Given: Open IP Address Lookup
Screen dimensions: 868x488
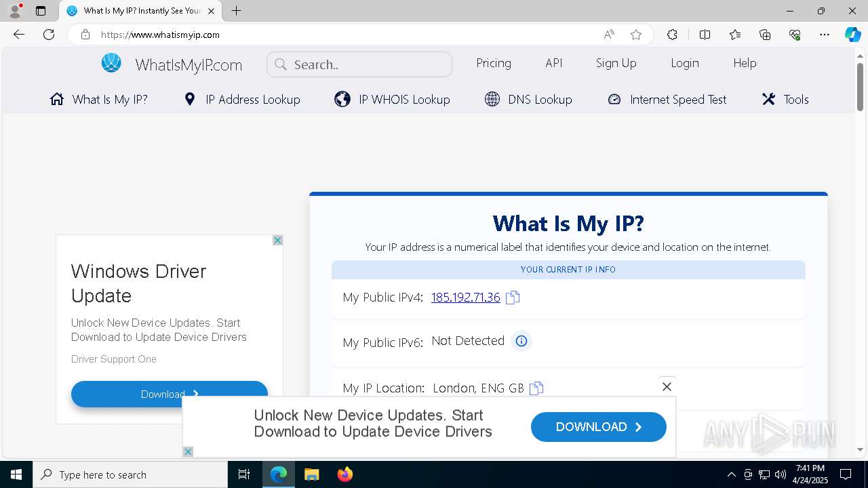Looking at the screenshot, I should 242,100.
